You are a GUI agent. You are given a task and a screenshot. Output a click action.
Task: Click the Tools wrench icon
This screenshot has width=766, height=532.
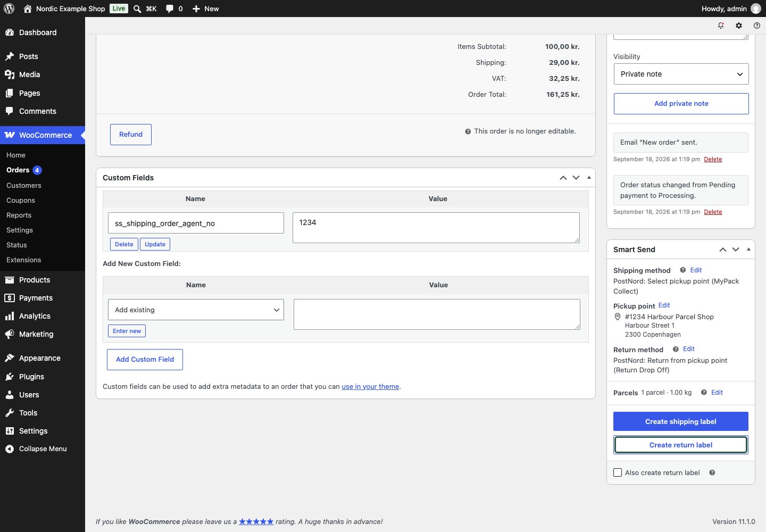pyautogui.click(x=10, y=413)
